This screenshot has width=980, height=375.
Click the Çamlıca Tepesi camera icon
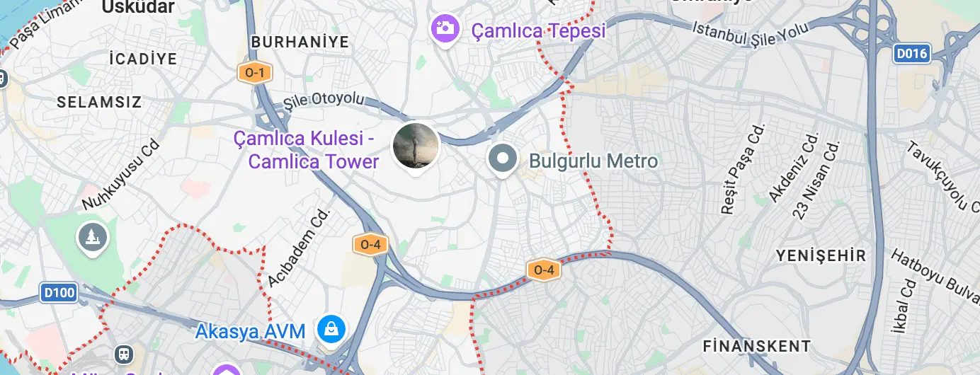444,28
